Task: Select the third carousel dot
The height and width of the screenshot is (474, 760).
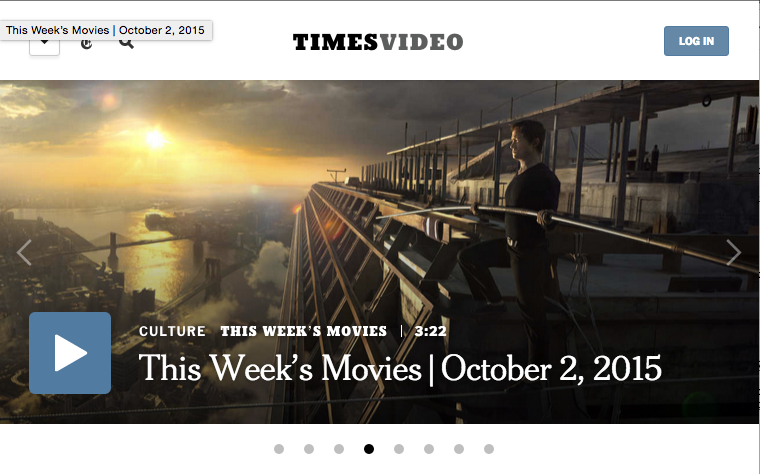Action: coord(339,449)
